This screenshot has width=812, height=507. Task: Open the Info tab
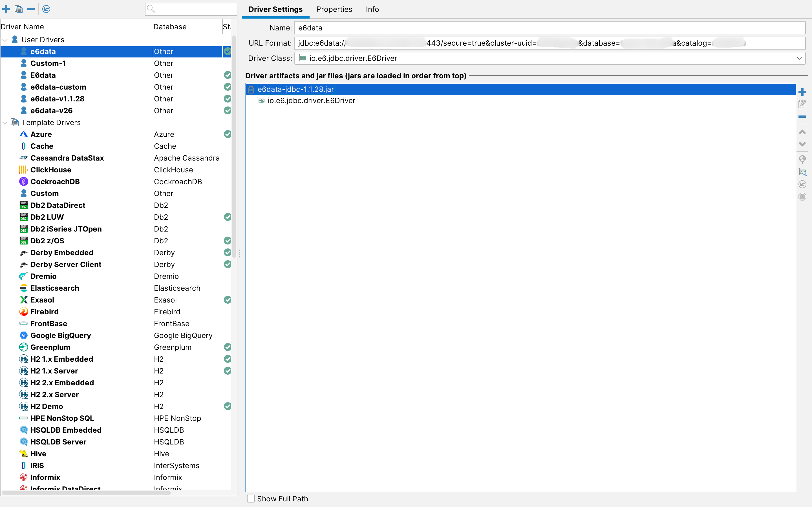click(x=372, y=9)
